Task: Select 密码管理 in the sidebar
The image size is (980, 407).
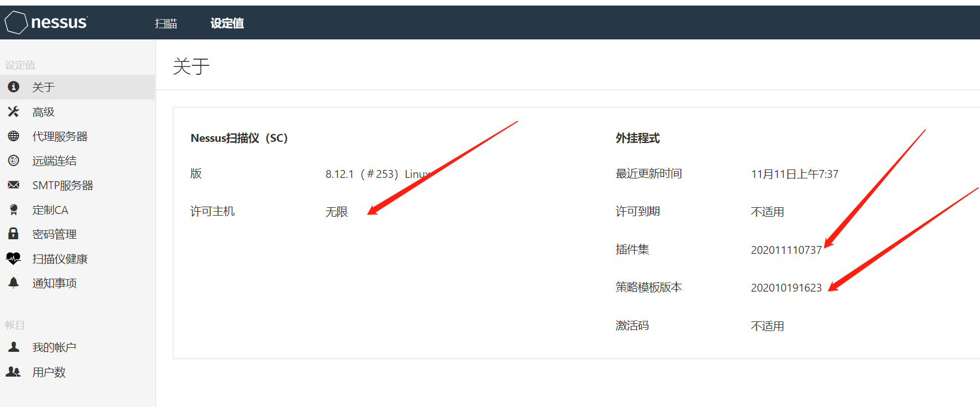Action: point(54,234)
